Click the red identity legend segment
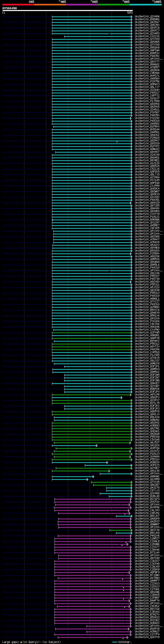This screenshot has width=164, height=644. coord(18,5)
